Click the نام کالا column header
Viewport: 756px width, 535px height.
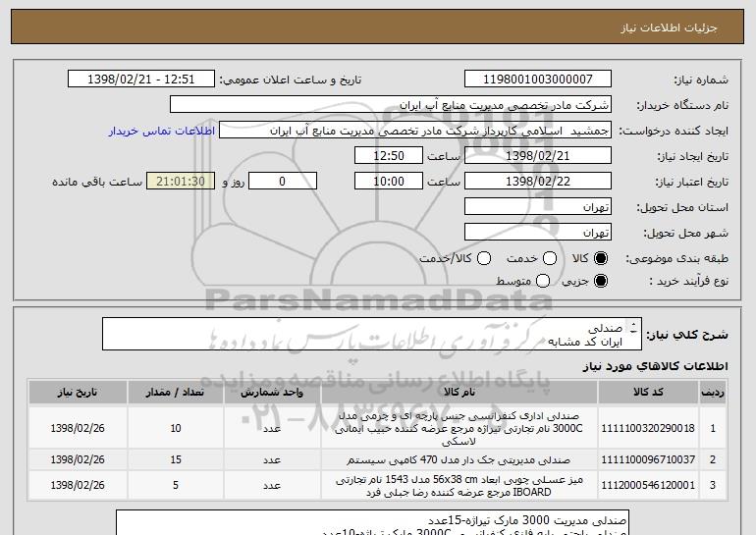pos(459,392)
